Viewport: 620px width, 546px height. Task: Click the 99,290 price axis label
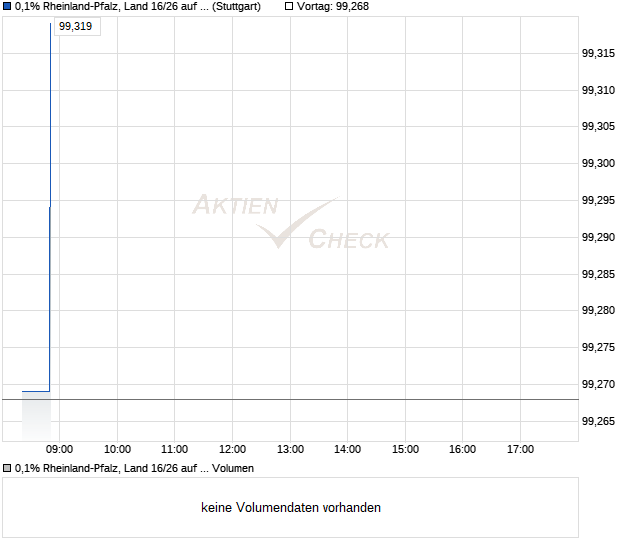[598, 237]
